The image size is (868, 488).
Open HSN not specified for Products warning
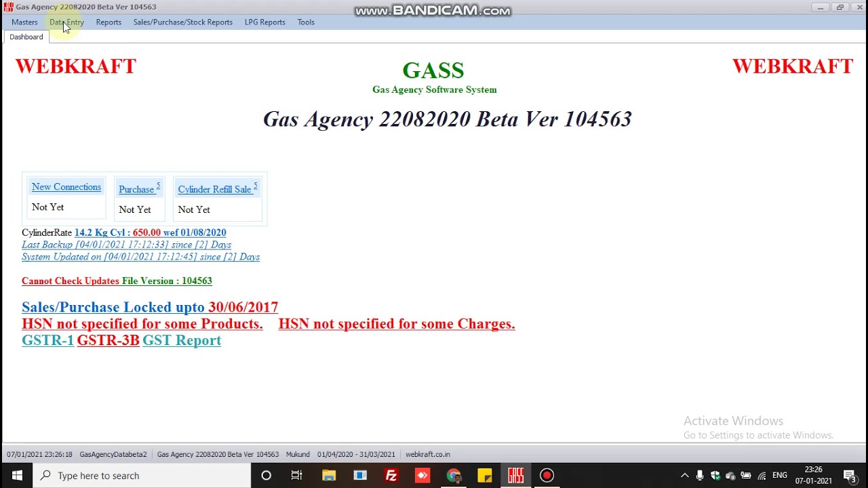click(x=142, y=324)
